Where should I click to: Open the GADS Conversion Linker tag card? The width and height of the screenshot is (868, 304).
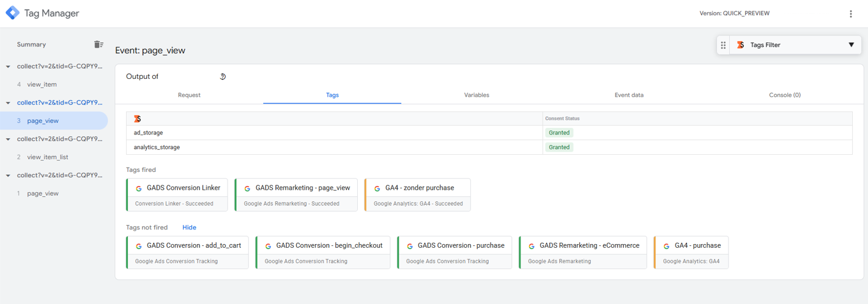pyautogui.click(x=177, y=195)
